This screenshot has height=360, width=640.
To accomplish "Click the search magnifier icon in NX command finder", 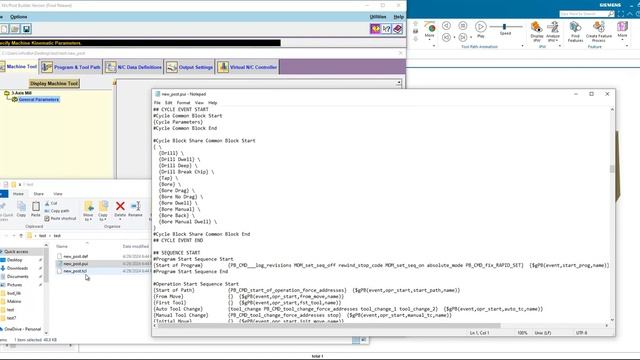I will pyautogui.click(x=611, y=14).
